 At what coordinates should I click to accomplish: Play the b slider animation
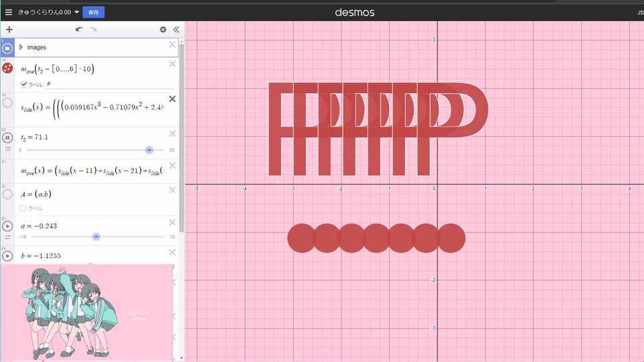[x=7, y=255]
